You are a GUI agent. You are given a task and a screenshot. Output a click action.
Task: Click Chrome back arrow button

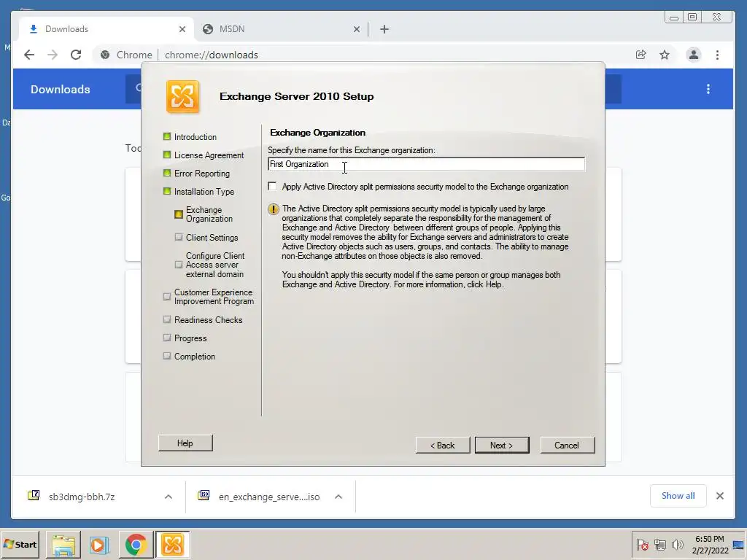29,55
